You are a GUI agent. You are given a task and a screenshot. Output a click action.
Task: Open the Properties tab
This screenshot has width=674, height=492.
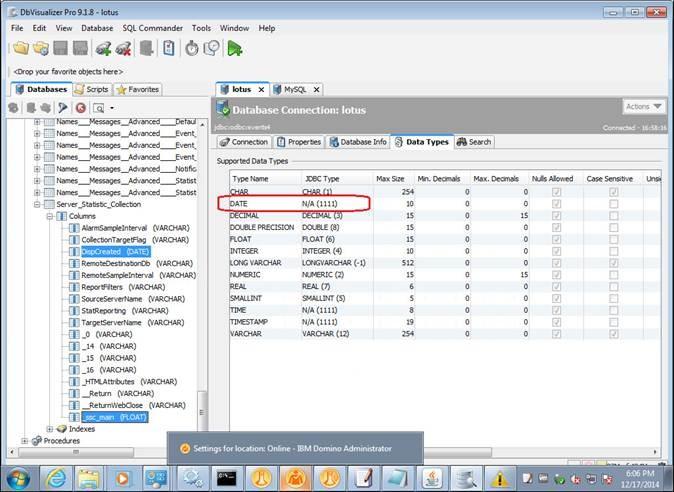tap(299, 142)
